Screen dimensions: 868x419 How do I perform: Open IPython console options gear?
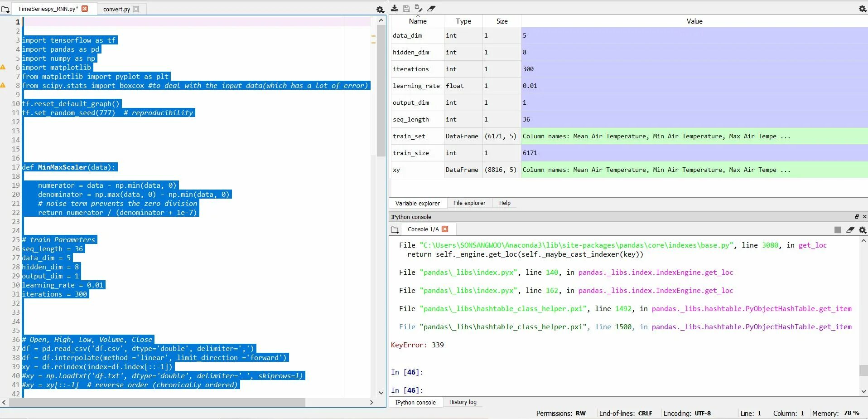(863, 230)
